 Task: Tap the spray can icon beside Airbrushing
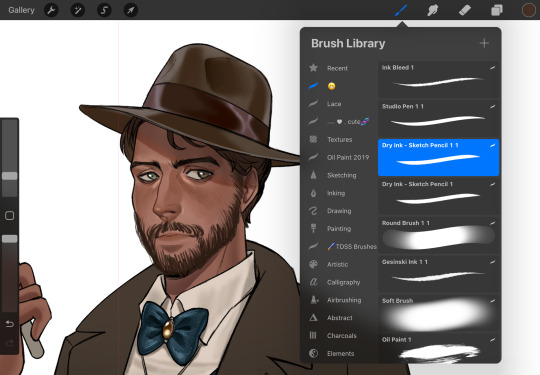click(x=314, y=300)
